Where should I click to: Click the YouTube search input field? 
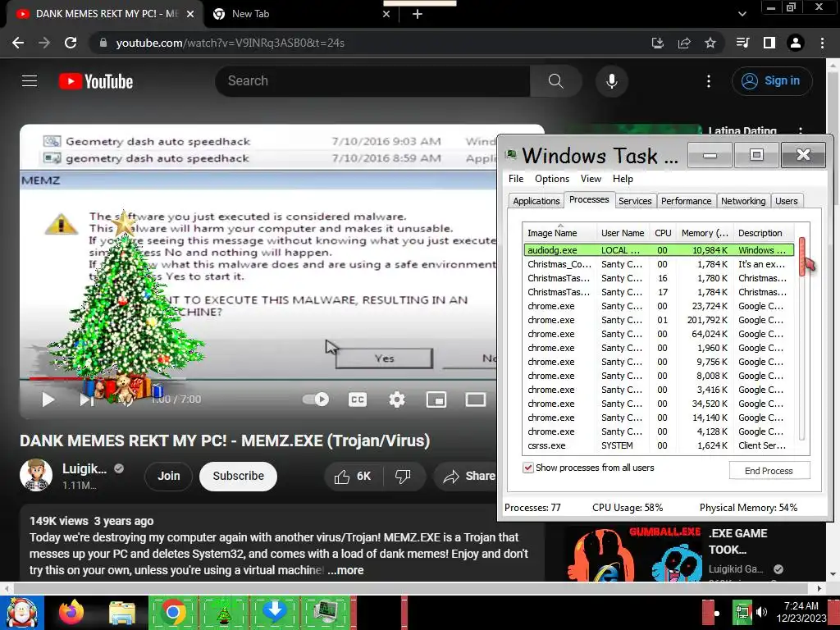click(x=372, y=81)
